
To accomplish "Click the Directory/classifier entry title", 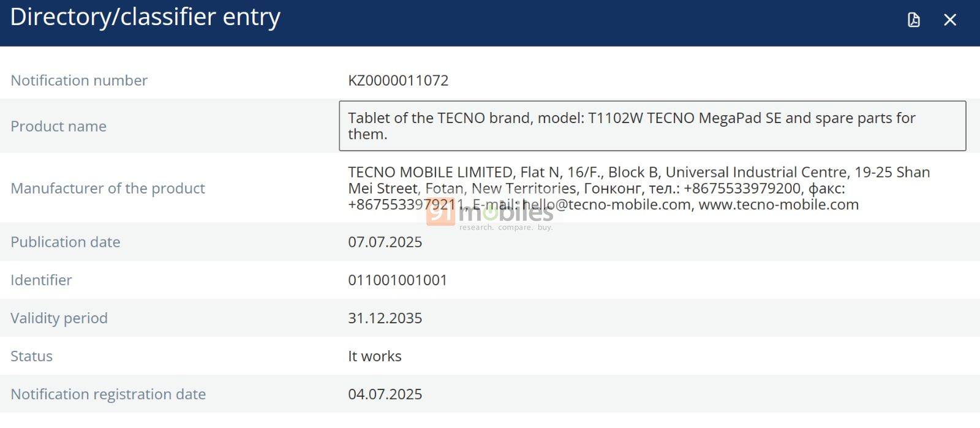I will [145, 17].
